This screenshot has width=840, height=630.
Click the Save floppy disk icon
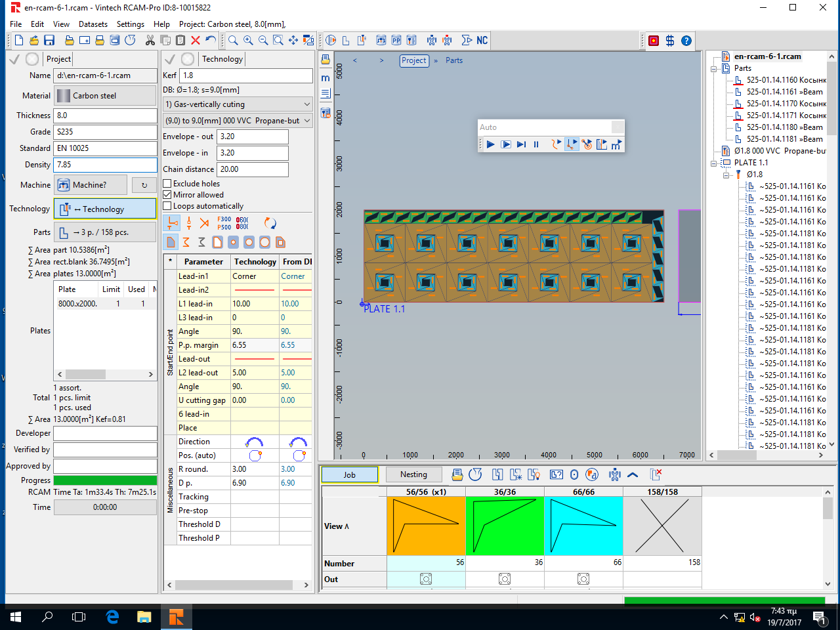click(49, 40)
